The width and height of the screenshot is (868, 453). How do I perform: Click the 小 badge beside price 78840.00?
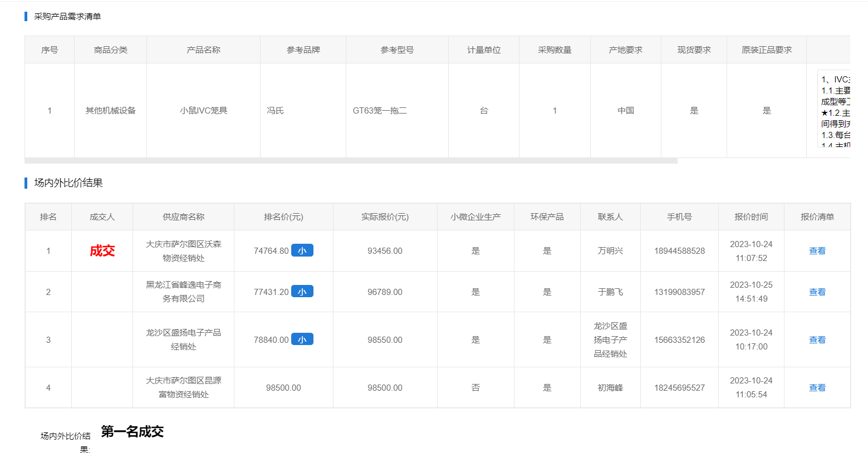click(x=302, y=339)
